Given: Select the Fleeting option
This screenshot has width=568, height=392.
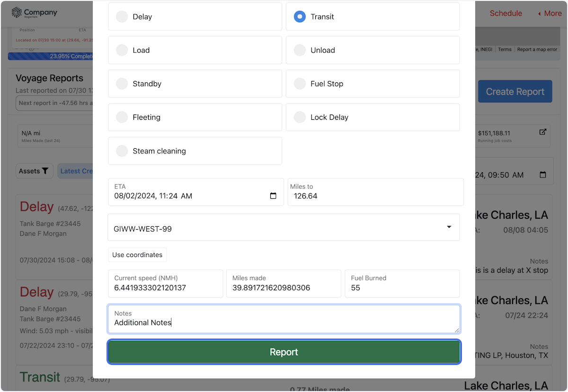Looking at the screenshot, I should pos(122,117).
